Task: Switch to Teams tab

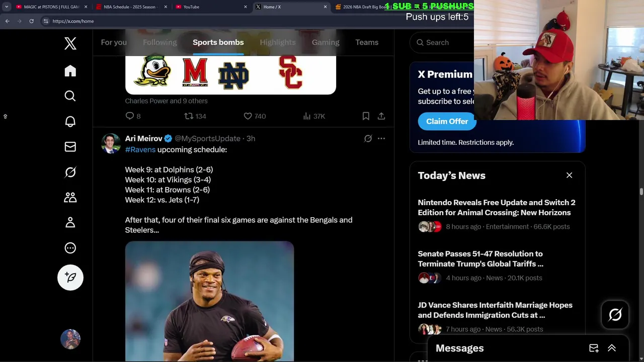Action: pyautogui.click(x=367, y=42)
